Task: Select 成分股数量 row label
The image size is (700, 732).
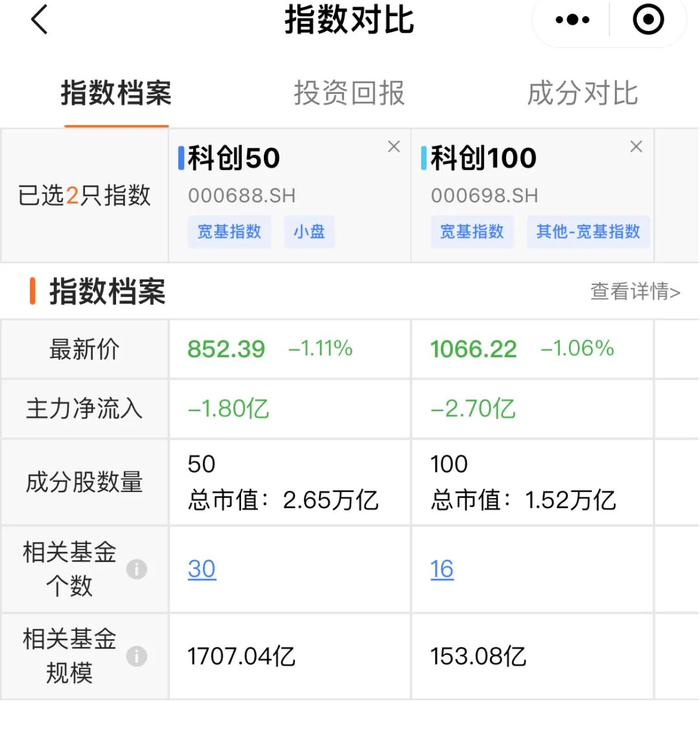Action: [84, 482]
